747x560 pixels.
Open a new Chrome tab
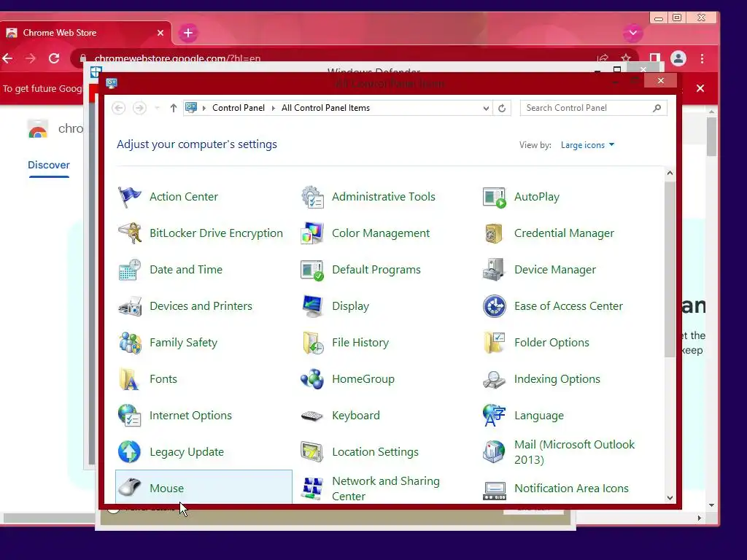[188, 33]
